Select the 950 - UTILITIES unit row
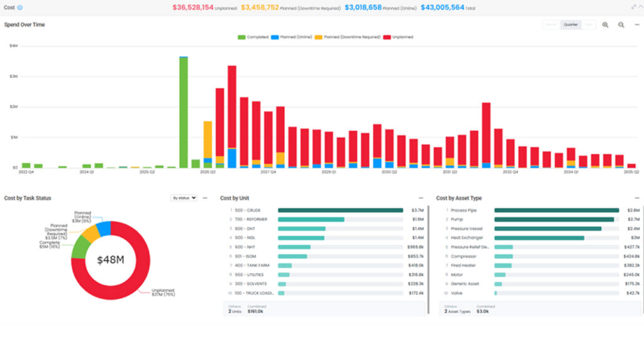This screenshot has width=644, height=343. point(326,275)
